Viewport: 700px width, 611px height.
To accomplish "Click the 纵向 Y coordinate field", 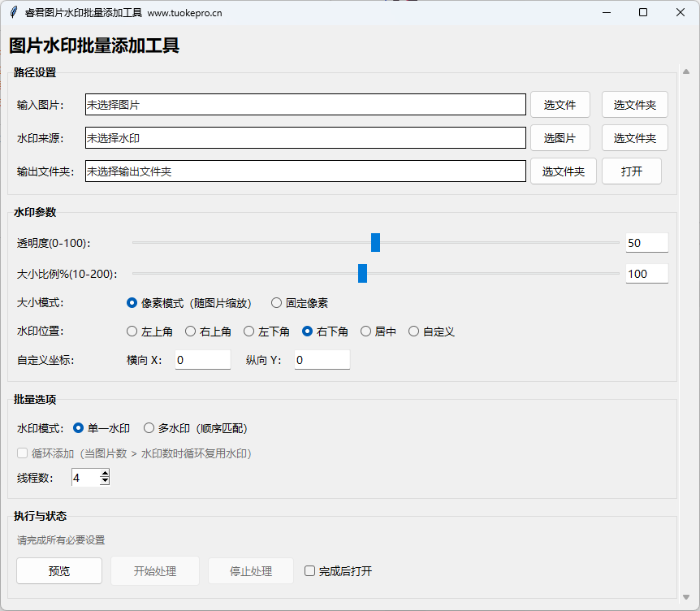I will (x=322, y=360).
